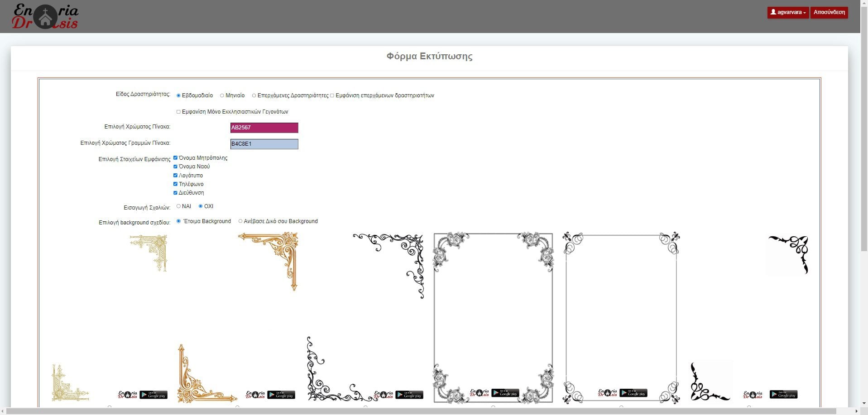The width and height of the screenshot is (868, 415).
Task: Select ΝΑΙ for Εισαγωγή Σχολίων
Action: point(178,206)
